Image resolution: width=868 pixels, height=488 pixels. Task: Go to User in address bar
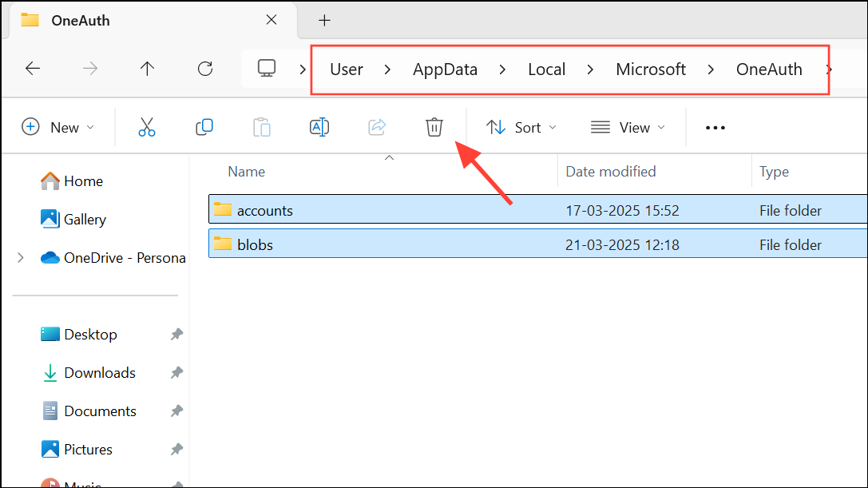click(347, 69)
